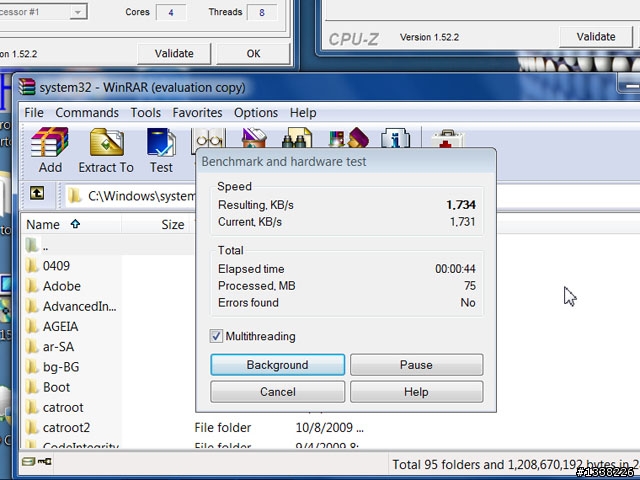Cancel the benchmark test
This screenshot has width=640, height=480.
278,392
